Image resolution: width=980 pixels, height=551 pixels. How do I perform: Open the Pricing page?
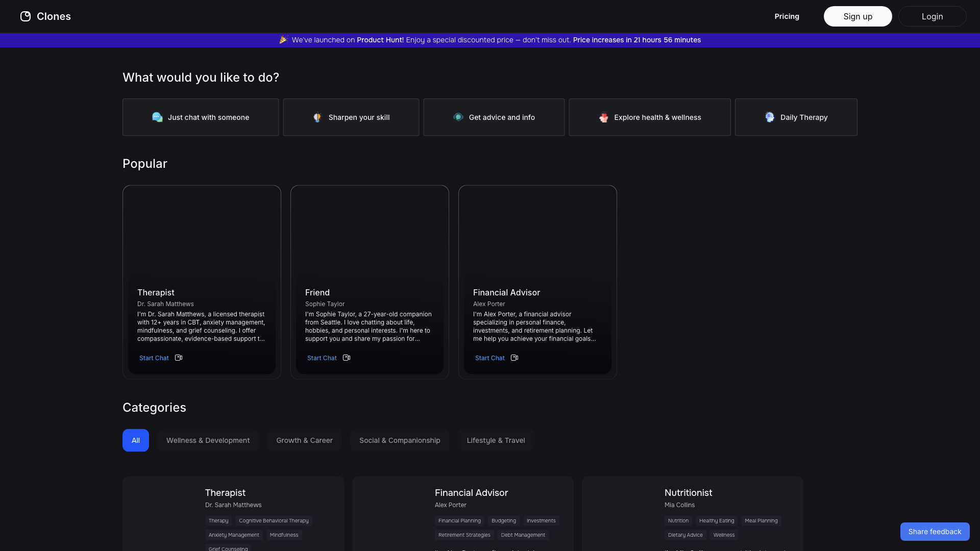tap(787, 16)
